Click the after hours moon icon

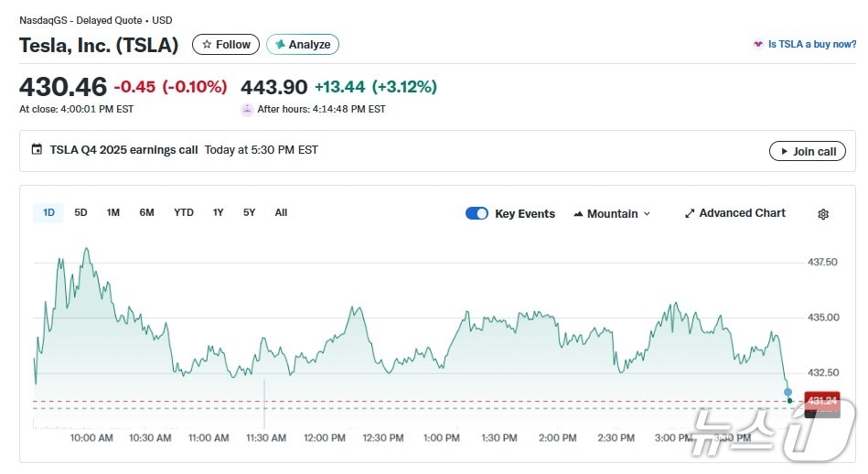pos(247,110)
